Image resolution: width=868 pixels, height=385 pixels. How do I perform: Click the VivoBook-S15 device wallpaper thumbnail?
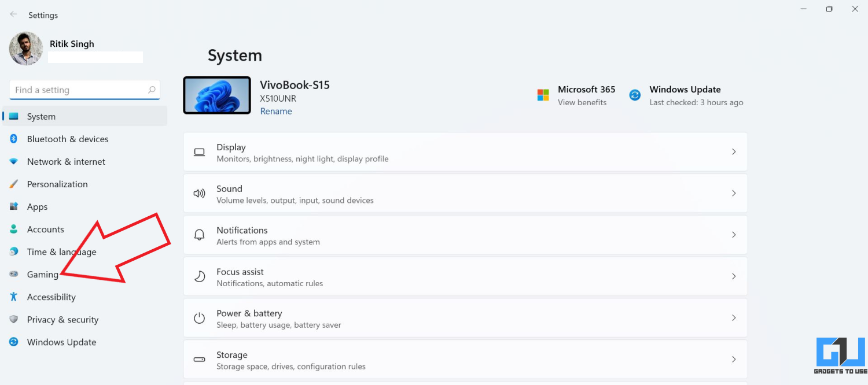(217, 95)
